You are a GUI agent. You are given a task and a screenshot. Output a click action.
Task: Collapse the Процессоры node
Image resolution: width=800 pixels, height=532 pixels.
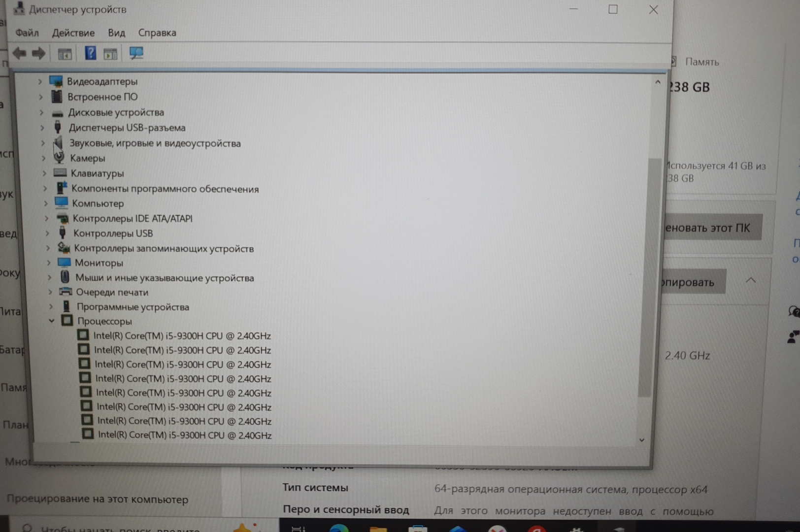pos(51,321)
